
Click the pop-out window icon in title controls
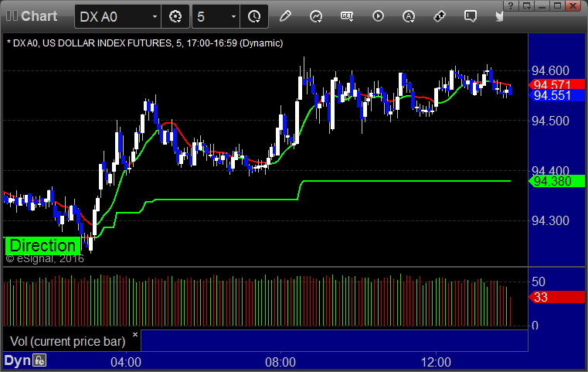pos(527,5)
